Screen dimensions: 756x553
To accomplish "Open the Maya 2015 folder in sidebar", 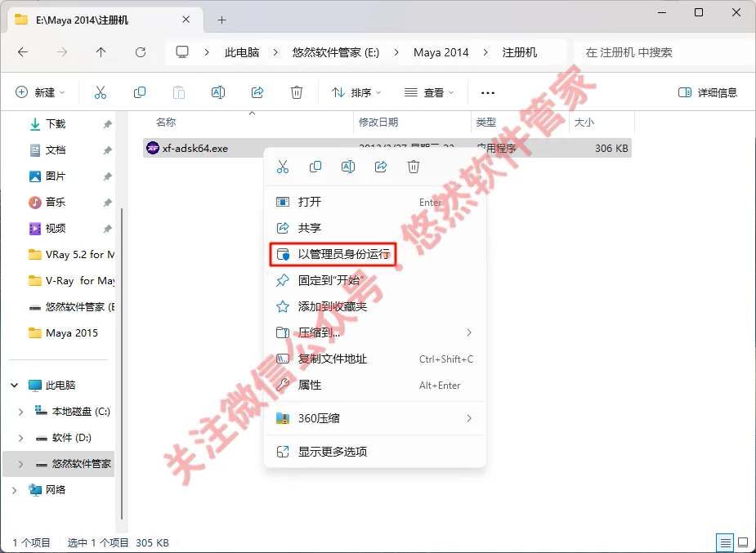I will click(61, 332).
